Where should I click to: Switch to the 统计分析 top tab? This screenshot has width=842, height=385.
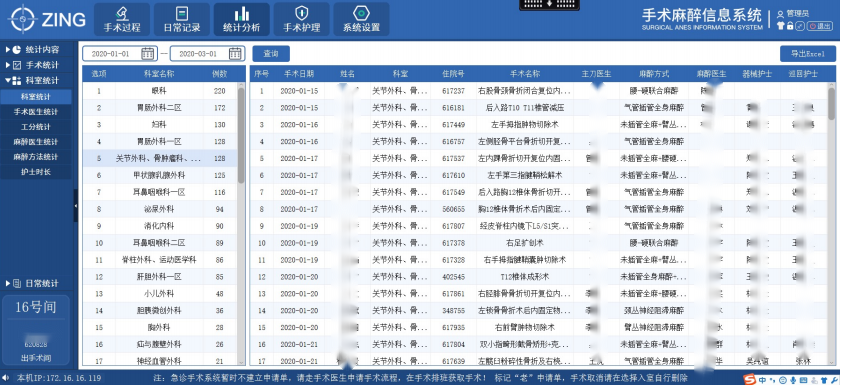(242, 19)
